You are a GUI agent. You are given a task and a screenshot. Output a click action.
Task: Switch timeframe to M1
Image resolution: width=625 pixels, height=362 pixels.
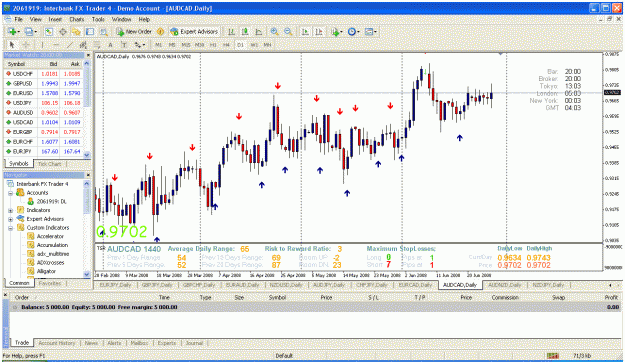click(159, 45)
